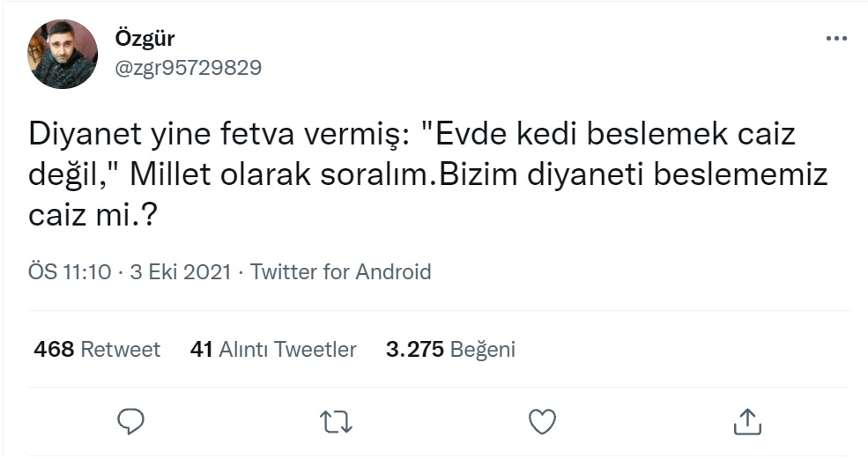
Task: Open the Twitter for Android source link
Action: pos(341,272)
